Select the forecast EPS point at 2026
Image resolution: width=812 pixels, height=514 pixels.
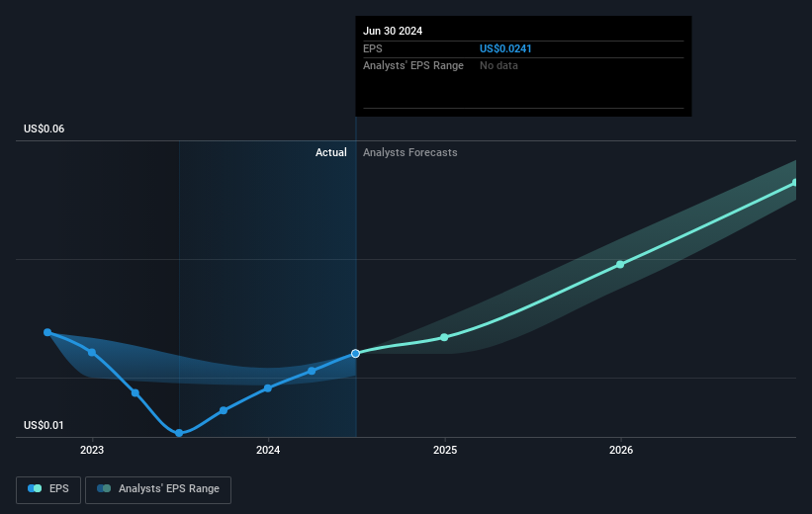point(620,265)
